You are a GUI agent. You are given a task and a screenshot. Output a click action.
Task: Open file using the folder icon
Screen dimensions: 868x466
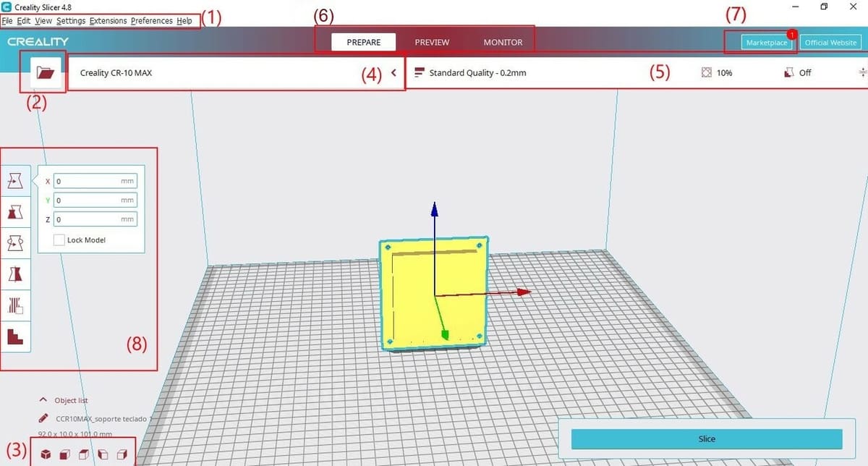[45, 73]
